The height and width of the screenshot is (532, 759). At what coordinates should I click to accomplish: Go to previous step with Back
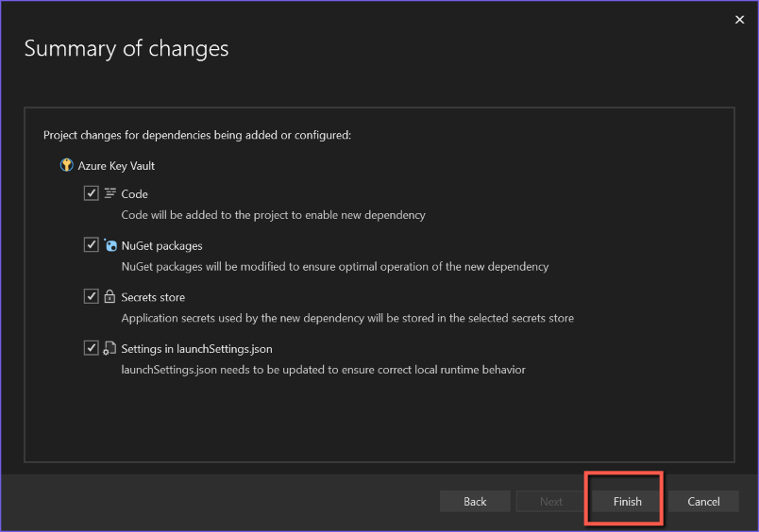coord(475,501)
